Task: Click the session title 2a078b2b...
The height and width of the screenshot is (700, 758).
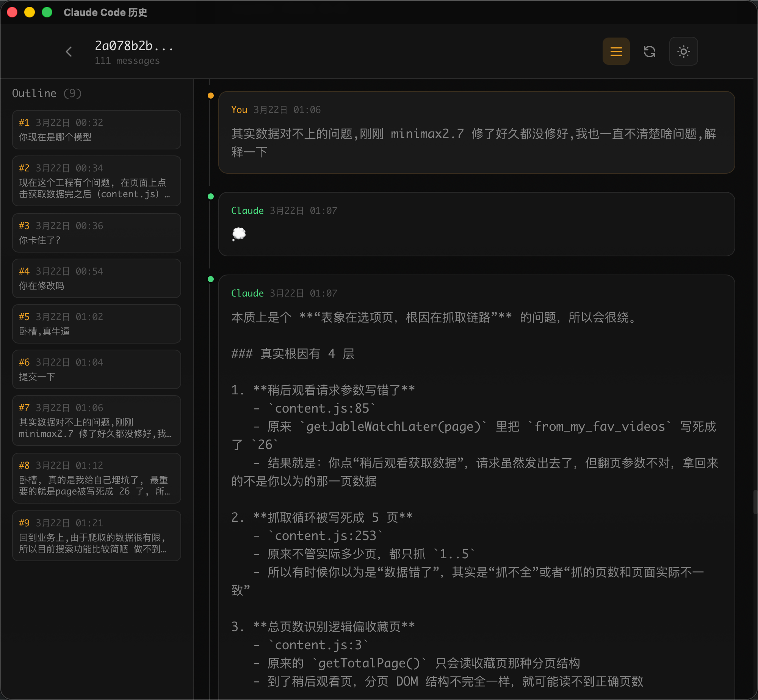Action: click(x=133, y=46)
